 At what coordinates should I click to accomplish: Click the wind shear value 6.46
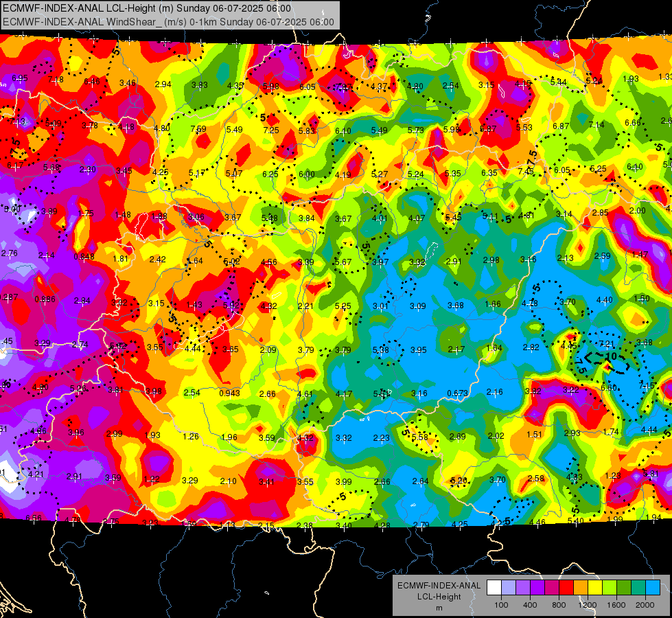click(x=92, y=82)
